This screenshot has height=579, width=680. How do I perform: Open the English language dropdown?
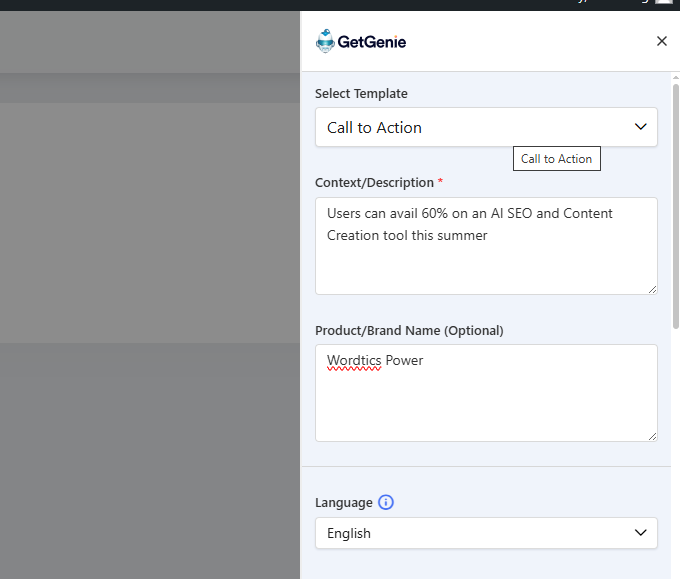pos(486,533)
